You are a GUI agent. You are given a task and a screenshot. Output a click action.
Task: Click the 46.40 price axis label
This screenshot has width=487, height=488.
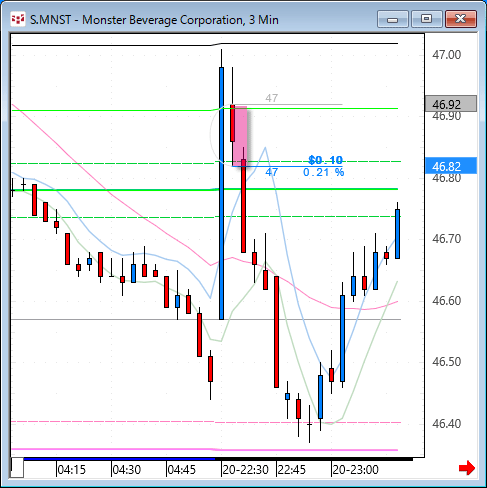[x=446, y=424]
